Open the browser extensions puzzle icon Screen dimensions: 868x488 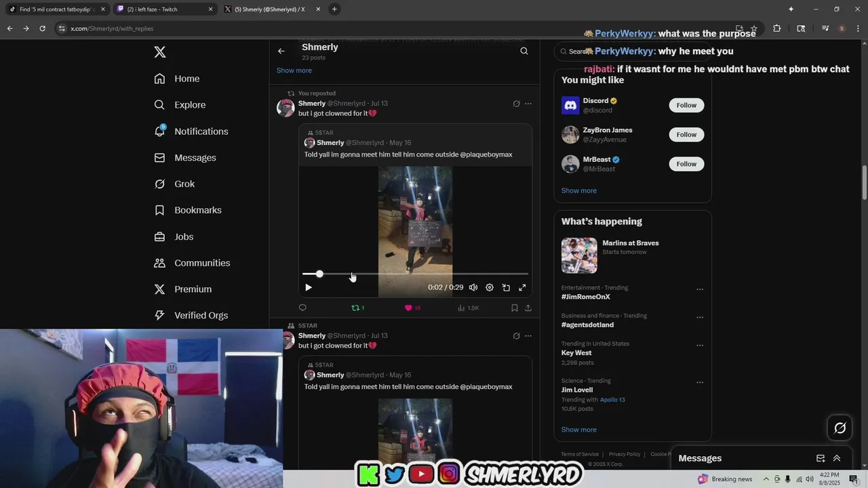tap(777, 28)
